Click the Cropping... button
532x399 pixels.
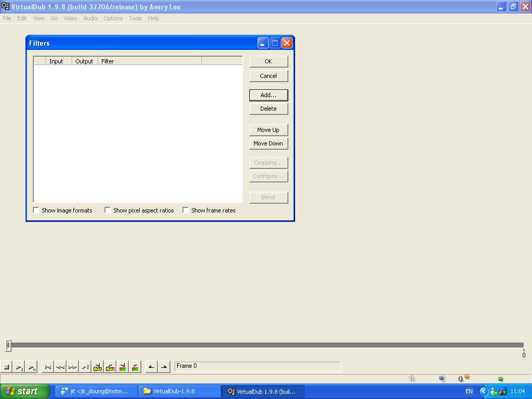(x=269, y=163)
